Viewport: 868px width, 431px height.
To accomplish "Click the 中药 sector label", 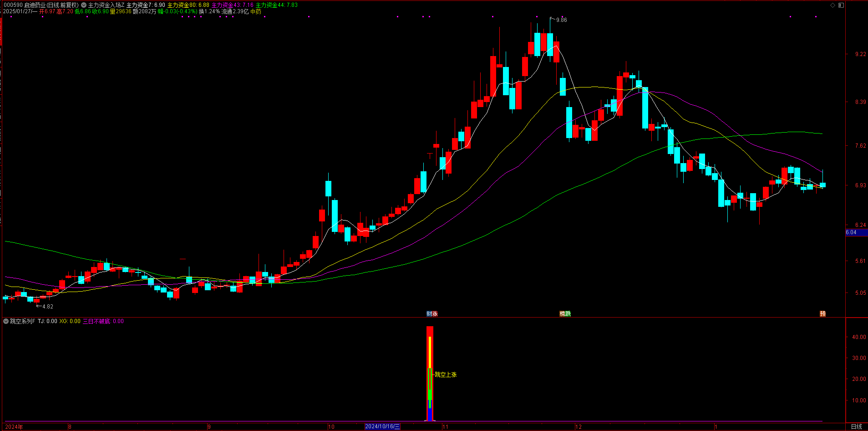I will [x=256, y=11].
